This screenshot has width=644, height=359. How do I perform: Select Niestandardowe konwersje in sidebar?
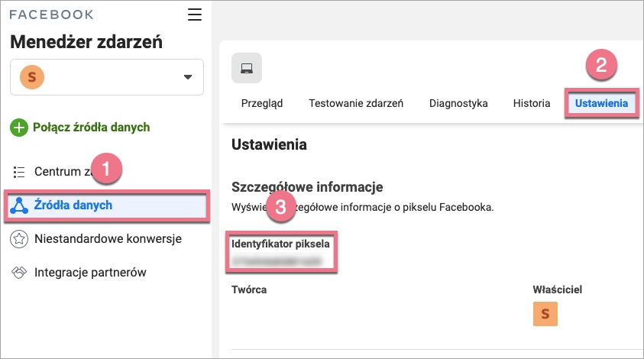pyautogui.click(x=108, y=239)
